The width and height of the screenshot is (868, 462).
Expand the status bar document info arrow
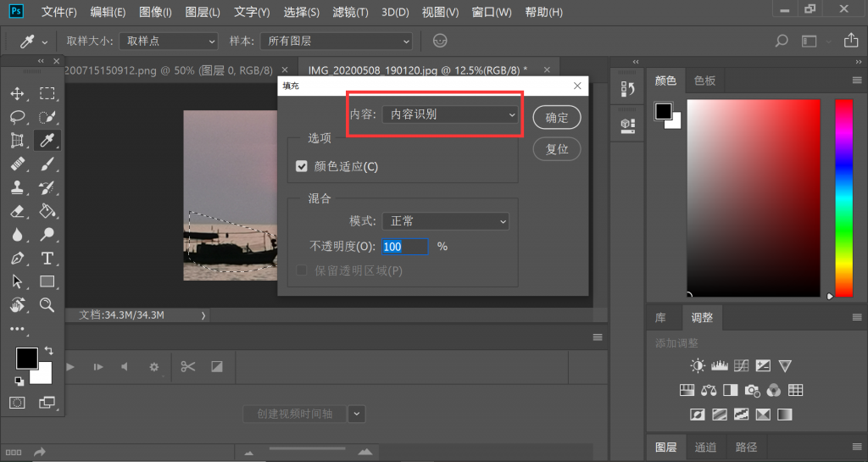point(203,315)
